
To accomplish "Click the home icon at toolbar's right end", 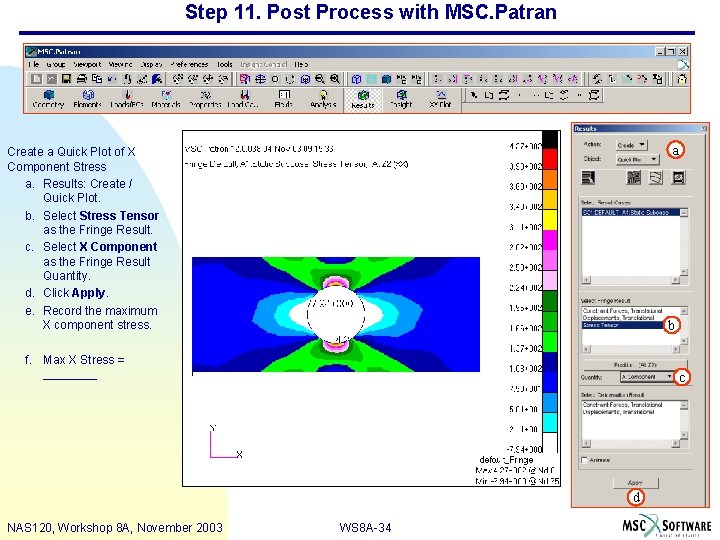I will point(682,79).
